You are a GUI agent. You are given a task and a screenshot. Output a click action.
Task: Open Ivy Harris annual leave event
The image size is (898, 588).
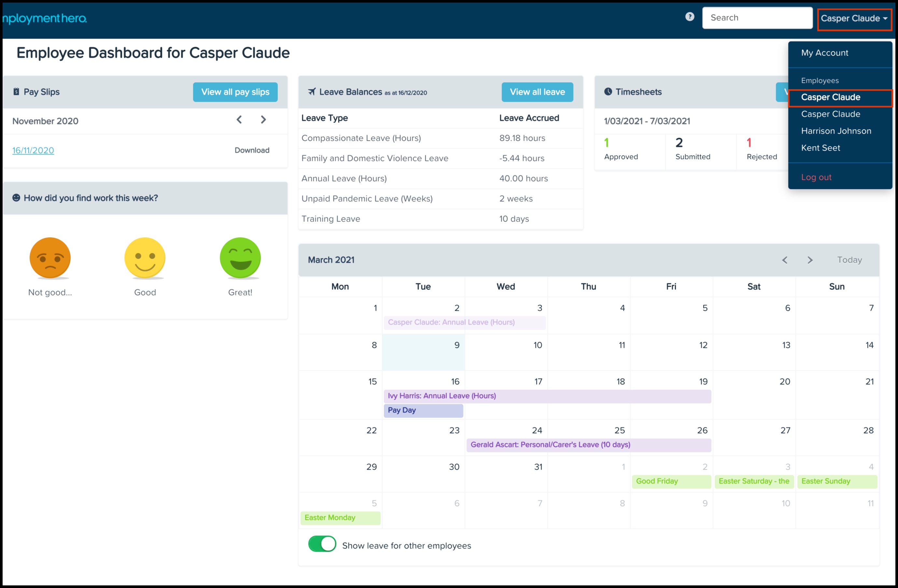tap(547, 396)
